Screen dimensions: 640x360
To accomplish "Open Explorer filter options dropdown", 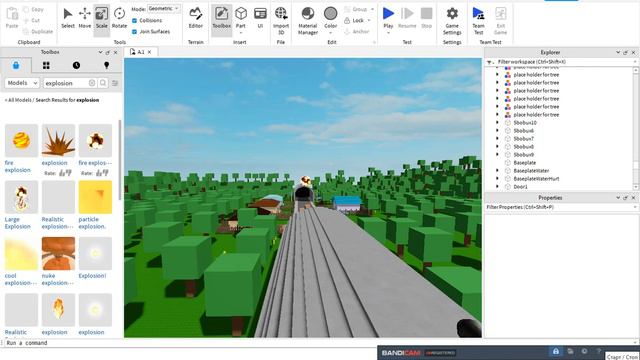I will (489, 62).
